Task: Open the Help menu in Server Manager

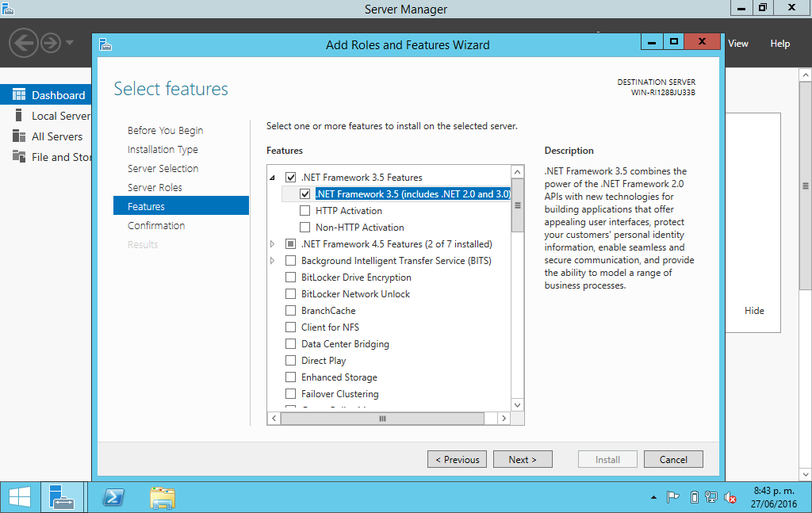Action: pyautogui.click(x=780, y=44)
